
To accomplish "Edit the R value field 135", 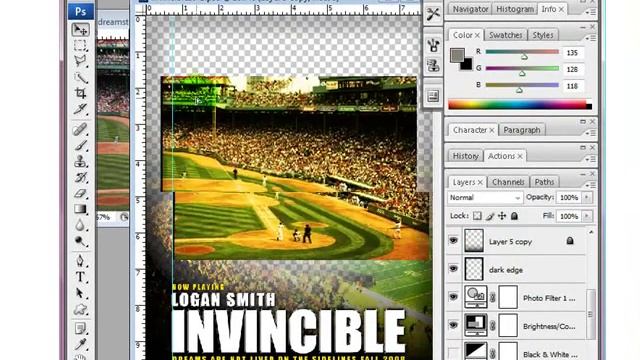I will [x=573, y=53].
